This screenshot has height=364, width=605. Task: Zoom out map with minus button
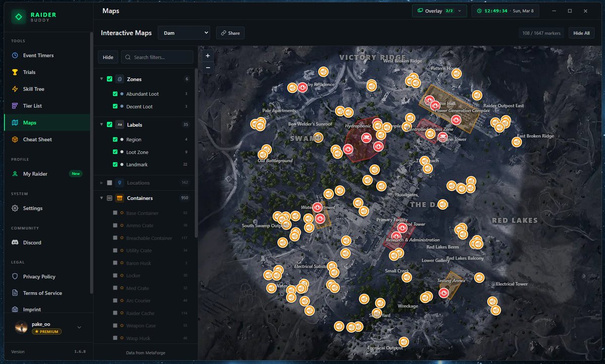pos(208,68)
